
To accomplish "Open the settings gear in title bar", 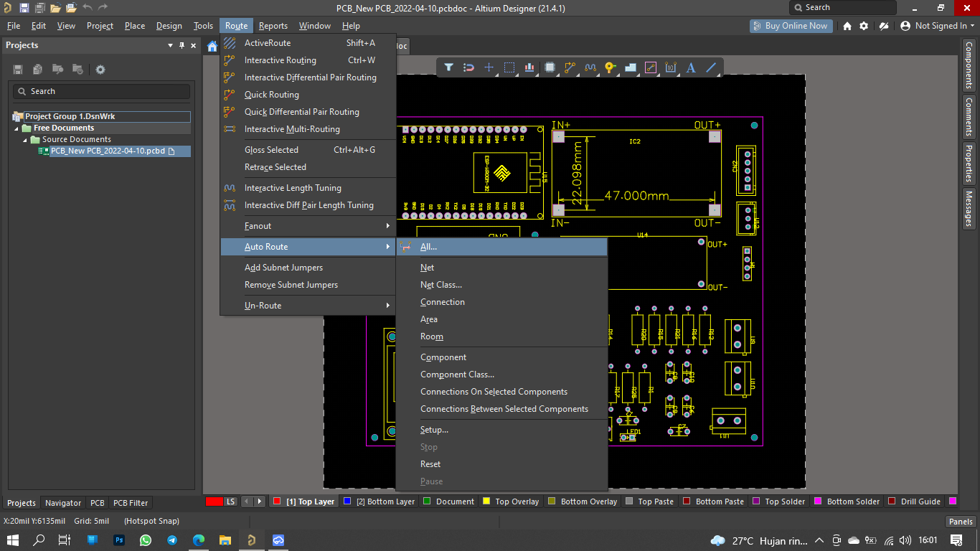I will click(864, 26).
